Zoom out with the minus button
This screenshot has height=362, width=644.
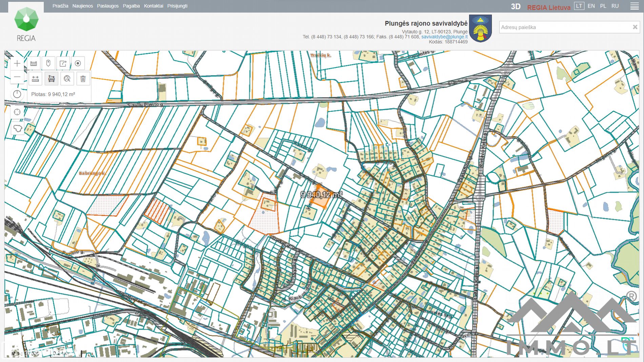(17, 77)
